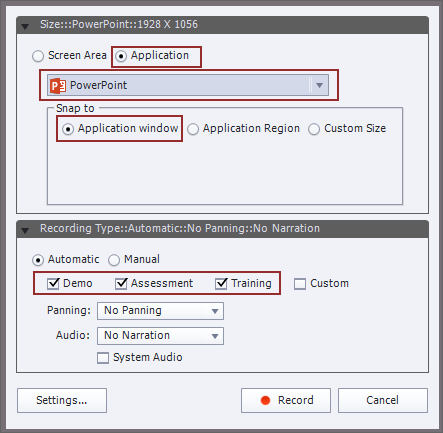Open the PowerPoint application dropdown
Viewport: 443px width, 433px height.
pyautogui.click(x=188, y=85)
